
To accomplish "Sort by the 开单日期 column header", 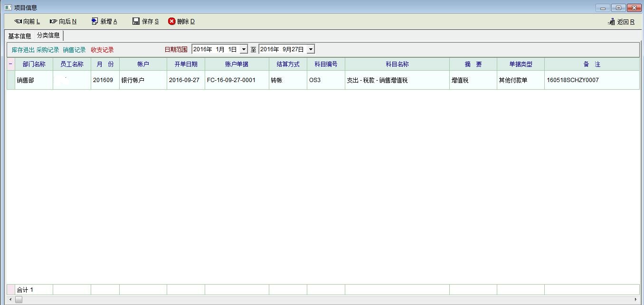I will pyautogui.click(x=186, y=64).
